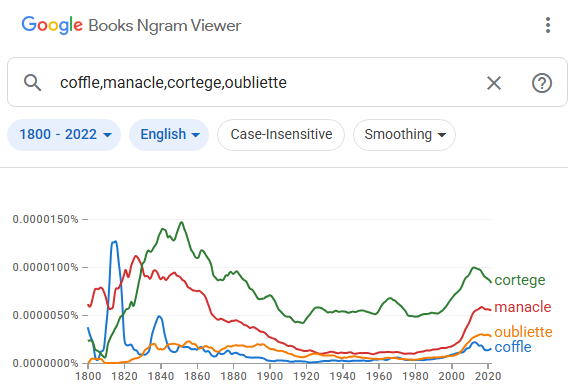Viewport: 568px width, 387px height.
Task: Open the Smoothing dropdown
Action: click(x=404, y=134)
